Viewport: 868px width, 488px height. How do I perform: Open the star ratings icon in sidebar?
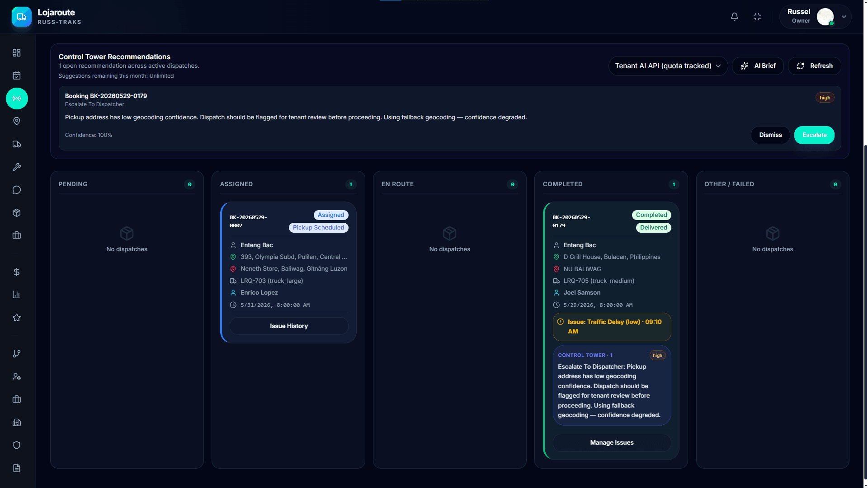click(17, 318)
